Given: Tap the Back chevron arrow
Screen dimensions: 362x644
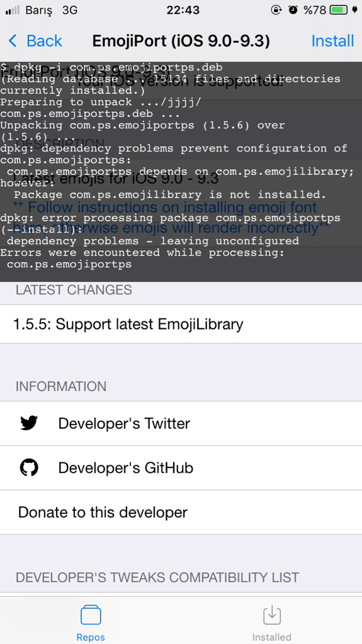Looking at the screenshot, I should click(x=13, y=41).
